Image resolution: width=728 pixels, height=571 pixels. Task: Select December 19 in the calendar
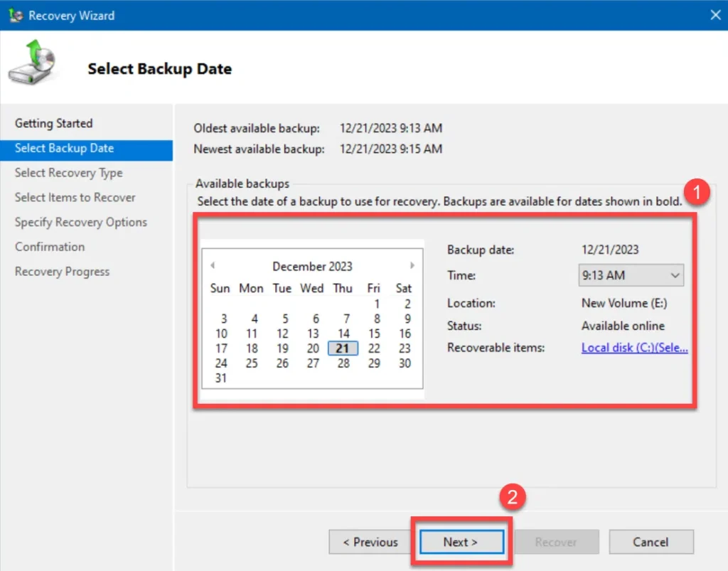(282, 348)
